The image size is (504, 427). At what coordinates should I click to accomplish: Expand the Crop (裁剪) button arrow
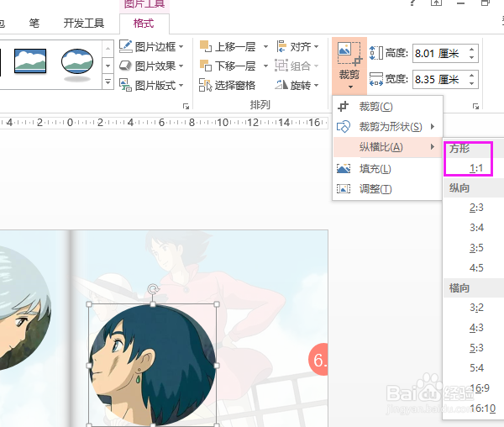[350, 87]
